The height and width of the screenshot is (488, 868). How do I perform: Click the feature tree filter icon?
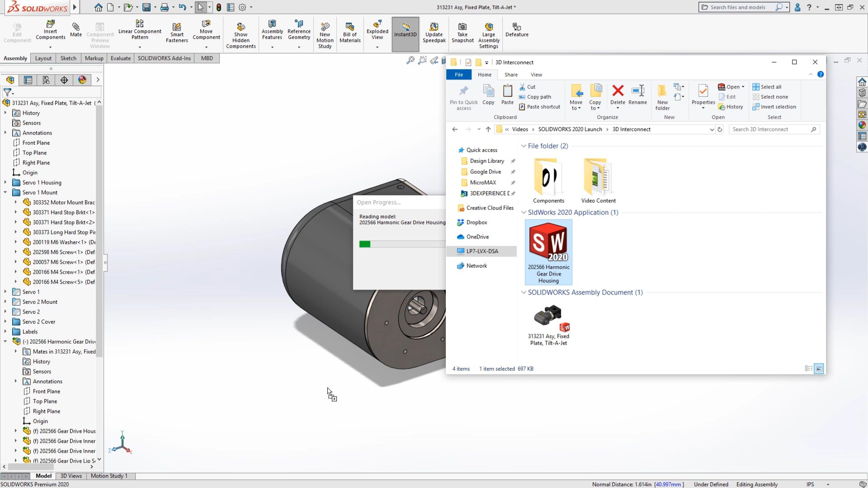tap(8, 92)
